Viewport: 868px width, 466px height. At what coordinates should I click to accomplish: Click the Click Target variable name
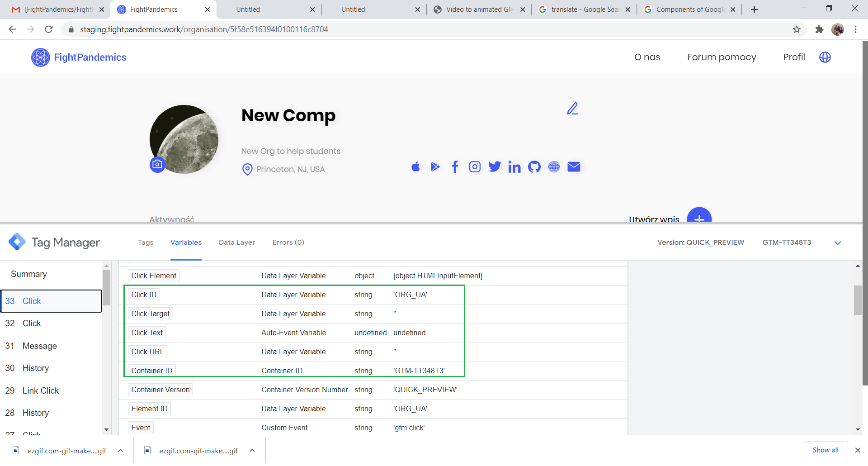[151, 314]
